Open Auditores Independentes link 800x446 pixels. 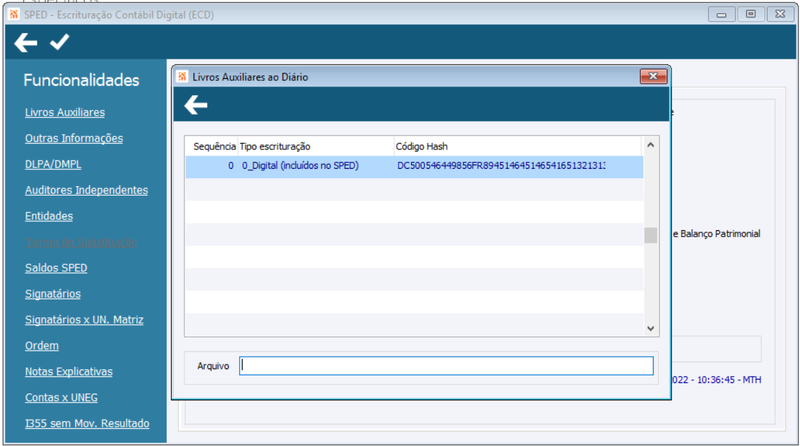[x=86, y=190]
